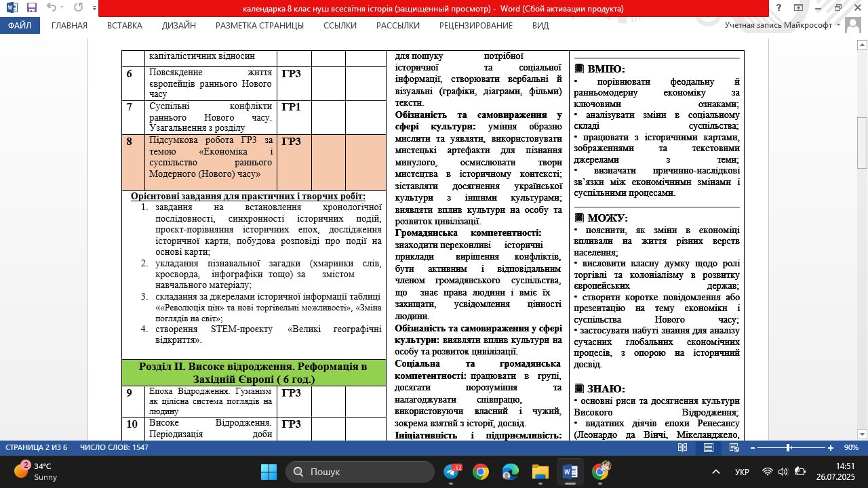This screenshot has height=488, width=868.
Task: Click the zoom slider handle
Action: 788,447
